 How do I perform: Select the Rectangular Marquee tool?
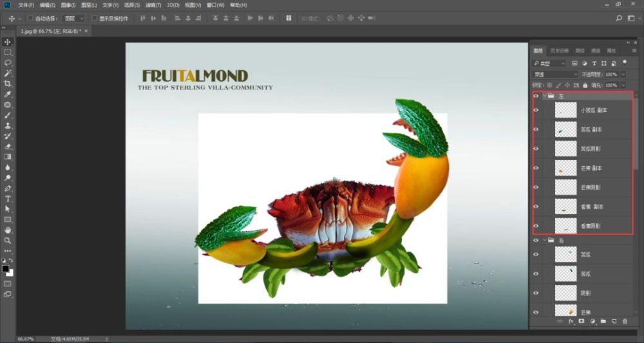[7, 53]
